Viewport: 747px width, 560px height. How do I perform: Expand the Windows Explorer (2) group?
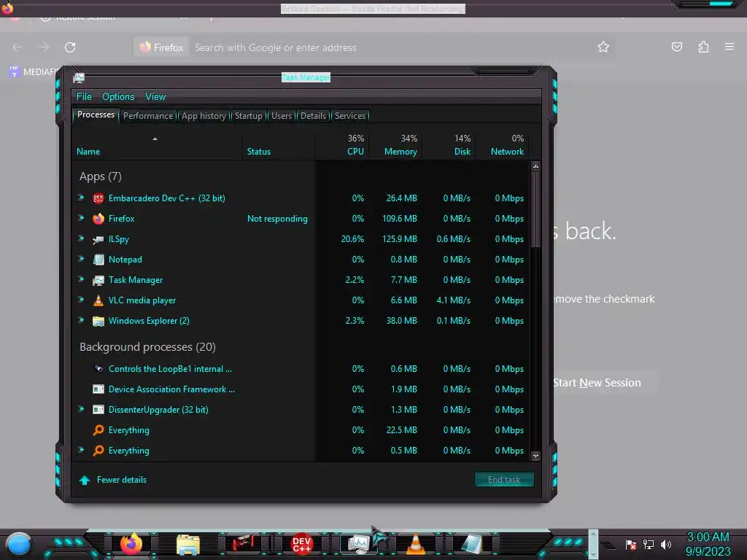click(x=81, y=321)
